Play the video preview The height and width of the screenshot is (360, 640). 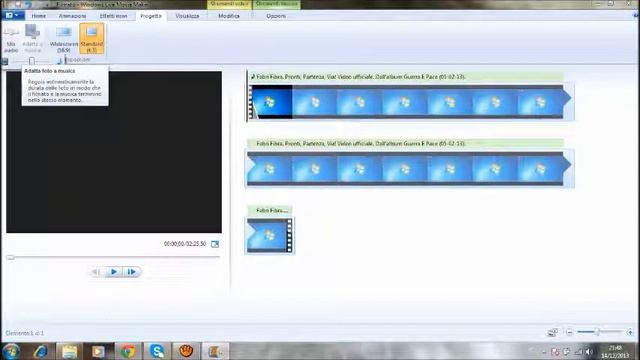coord(114,272)
